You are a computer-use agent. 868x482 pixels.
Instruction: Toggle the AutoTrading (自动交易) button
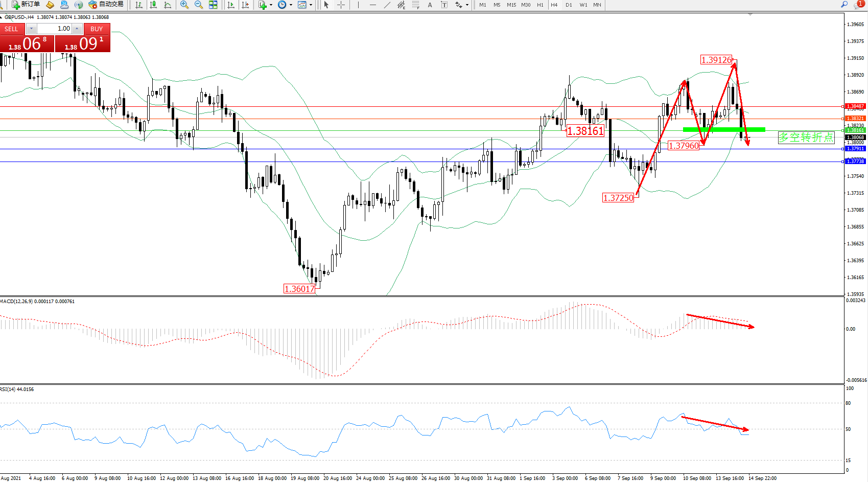click(106, 5)
